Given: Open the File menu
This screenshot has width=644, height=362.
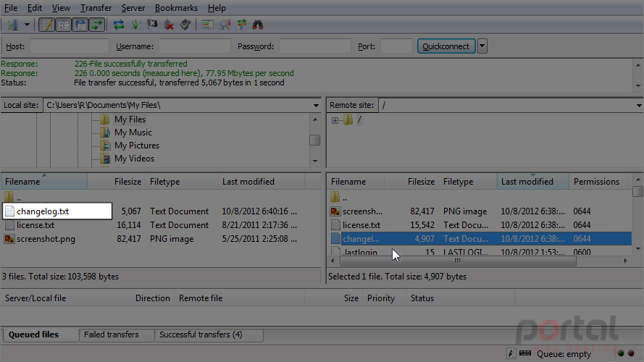Looking at the screenshot, I should pyautogui.click(x=11, y=8).
